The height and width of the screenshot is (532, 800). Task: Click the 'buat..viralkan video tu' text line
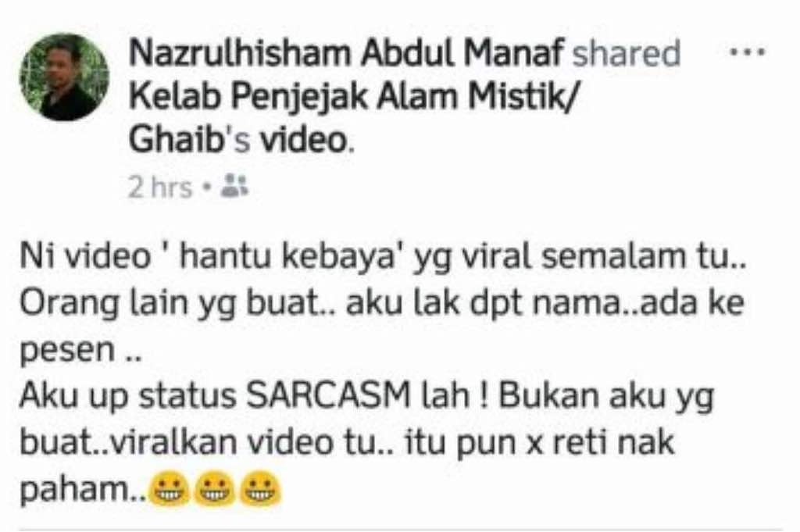(347, 443)
